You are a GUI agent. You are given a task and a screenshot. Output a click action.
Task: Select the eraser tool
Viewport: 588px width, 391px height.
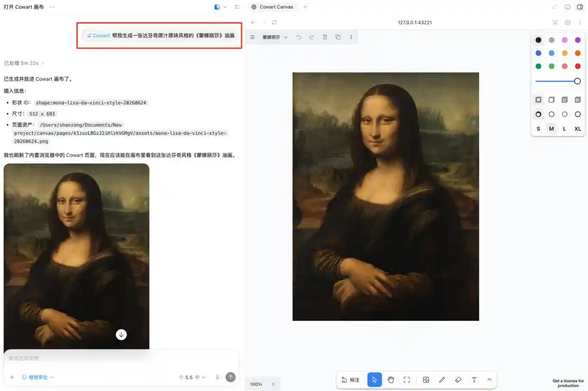pos(458,380)
